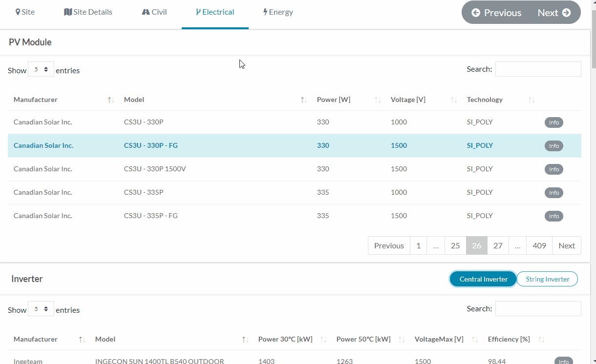Advance with the Next step button
This screenshot has width=596, height=364.
[x=554, y=13]
